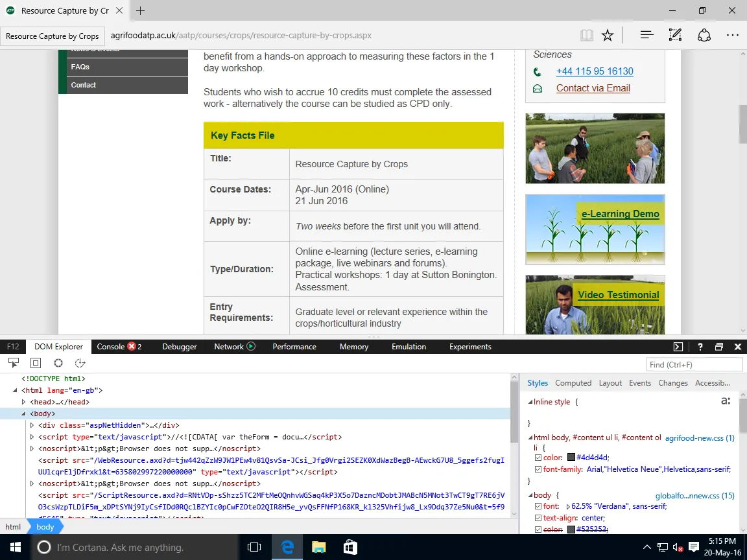Image resolution: width=747 pixels, height=560 pixels.
Task: Click the phone icon beside the number
Action: [538, 71]
